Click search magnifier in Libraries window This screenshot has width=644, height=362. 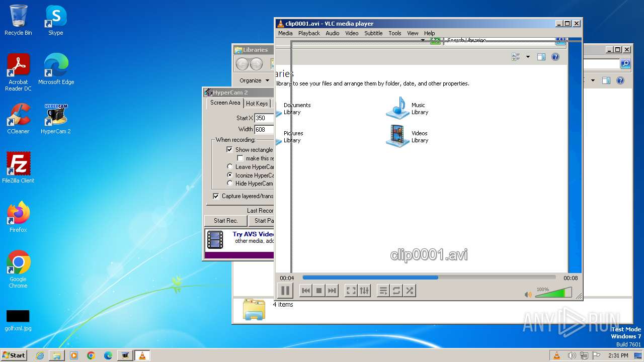click(625, 64)
